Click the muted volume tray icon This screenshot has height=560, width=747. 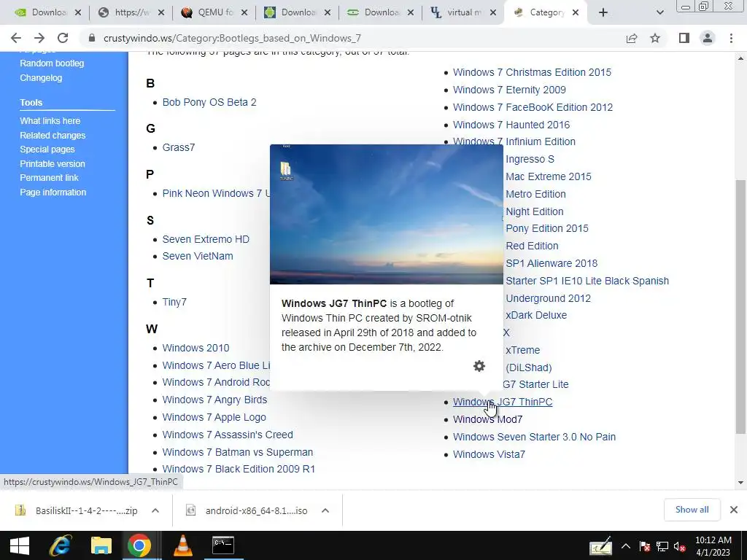679,547
